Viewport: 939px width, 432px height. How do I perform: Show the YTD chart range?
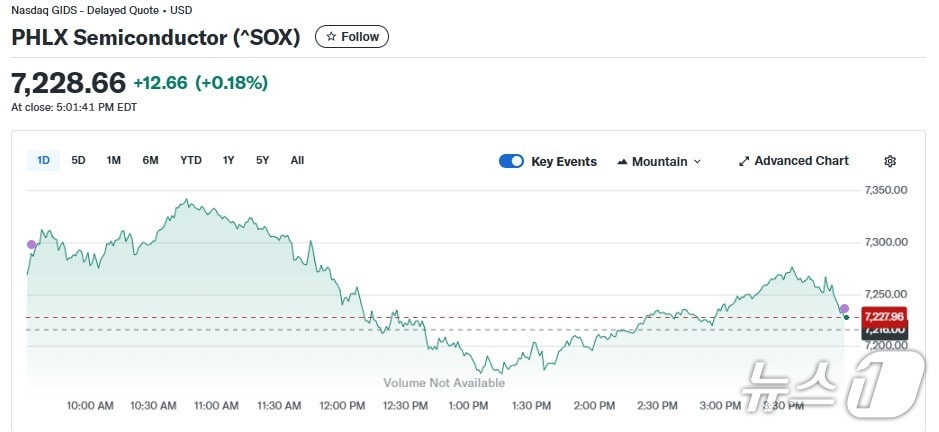(190, 160)
